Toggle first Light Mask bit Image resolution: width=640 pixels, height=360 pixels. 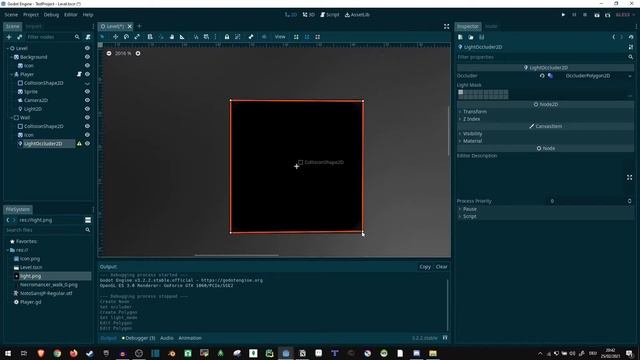tap(461, 93)
